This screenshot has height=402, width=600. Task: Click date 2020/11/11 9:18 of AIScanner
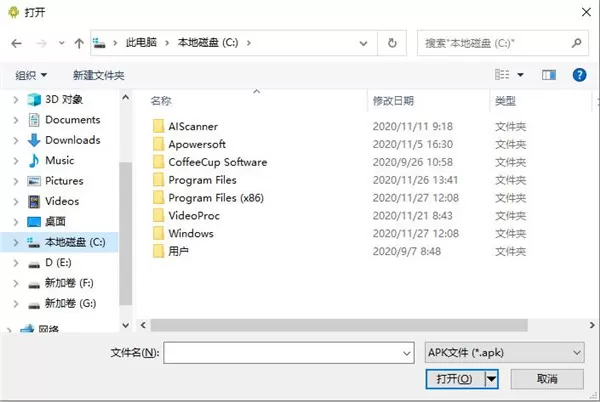[x=412, y=126]
